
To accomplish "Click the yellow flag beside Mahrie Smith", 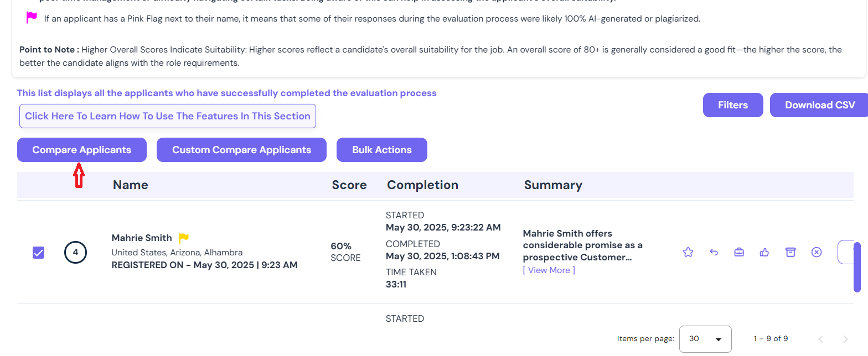I will click(184, 238).
